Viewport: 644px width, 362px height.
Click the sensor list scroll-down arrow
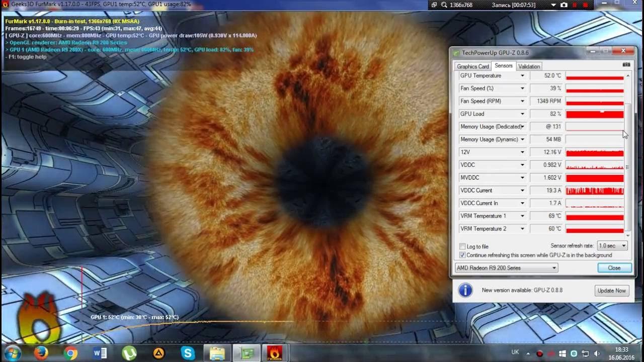(x=627, y=235)
